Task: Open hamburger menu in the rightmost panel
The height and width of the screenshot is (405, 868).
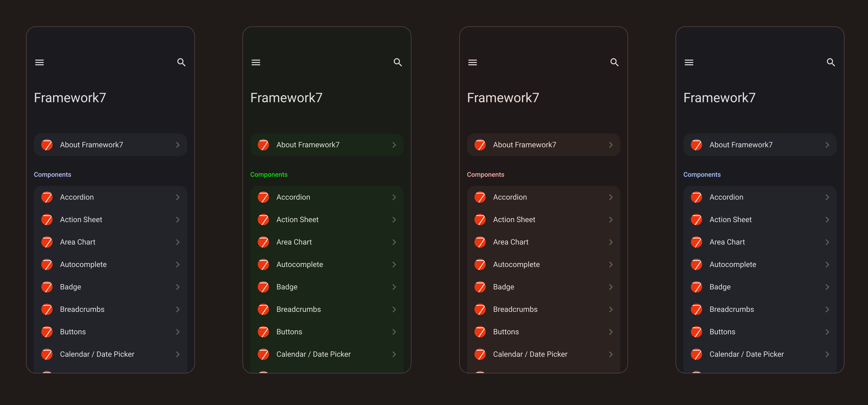Action: (x=689, y=62)
